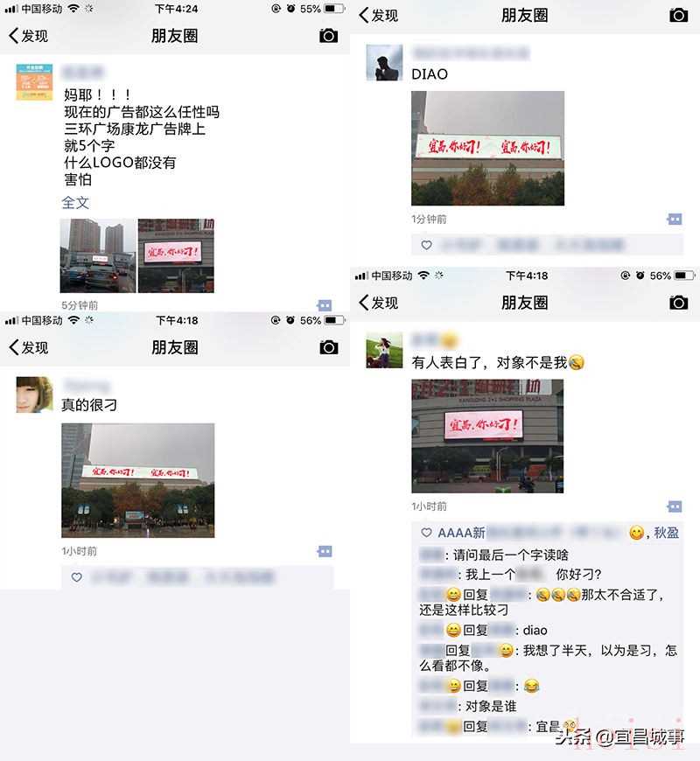Screen dimensions: 700x761
Task: Open the pink billboard thumbnail beside the traffic photo
Action: (x=176, y=255)
